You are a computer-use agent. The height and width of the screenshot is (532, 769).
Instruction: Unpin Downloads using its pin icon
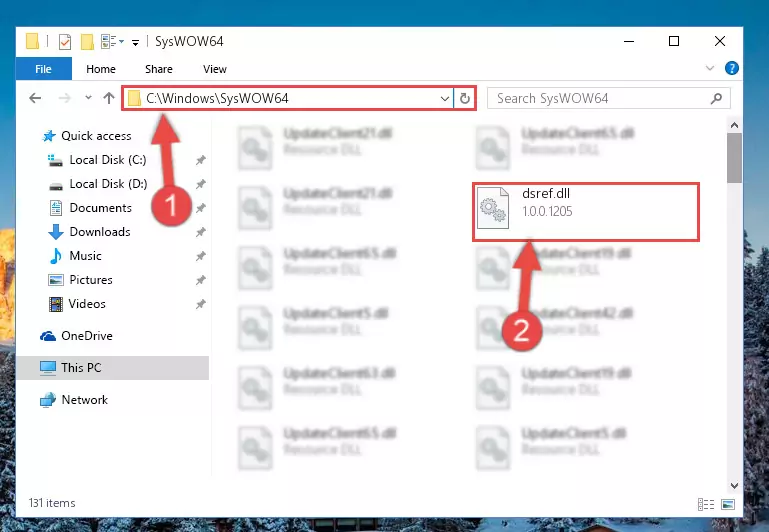tap(201, 232)
